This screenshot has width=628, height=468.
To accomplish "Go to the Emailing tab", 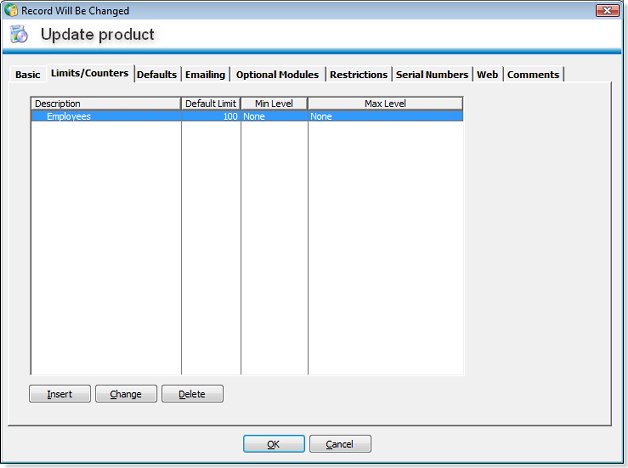I will pyautogui.click(x=205, y=75).
